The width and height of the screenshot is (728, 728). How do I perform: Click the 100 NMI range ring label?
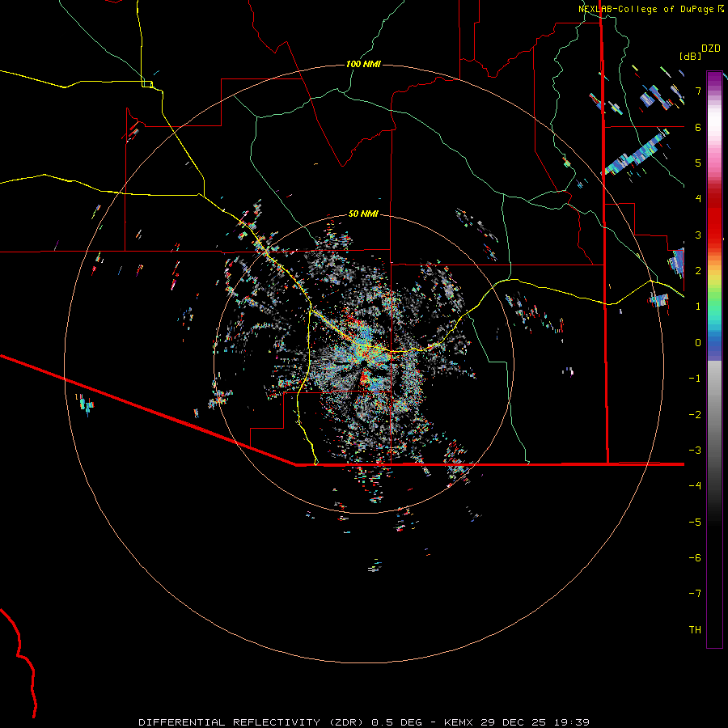[x=363, y=64]
